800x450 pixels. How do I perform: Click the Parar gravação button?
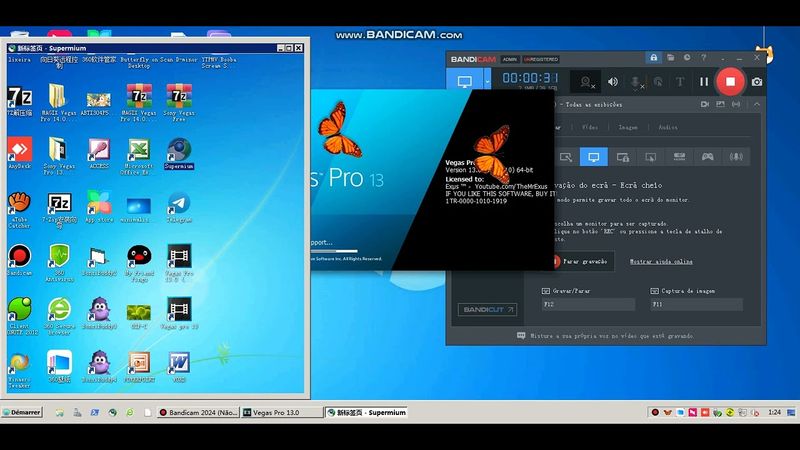tap(582, 261)
